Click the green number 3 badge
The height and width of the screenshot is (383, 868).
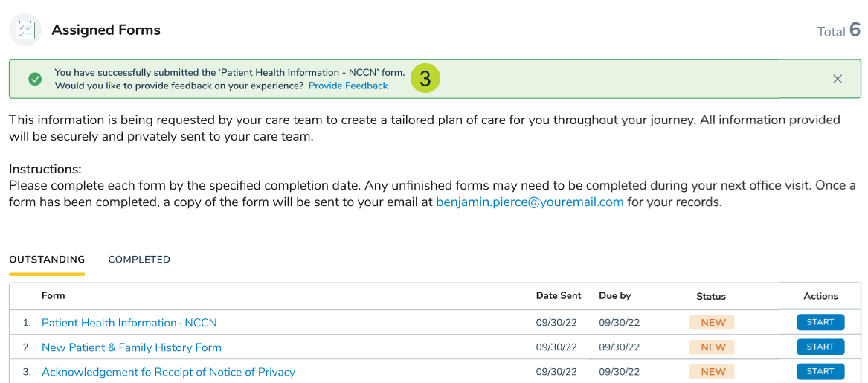click(x=425, y=79)
